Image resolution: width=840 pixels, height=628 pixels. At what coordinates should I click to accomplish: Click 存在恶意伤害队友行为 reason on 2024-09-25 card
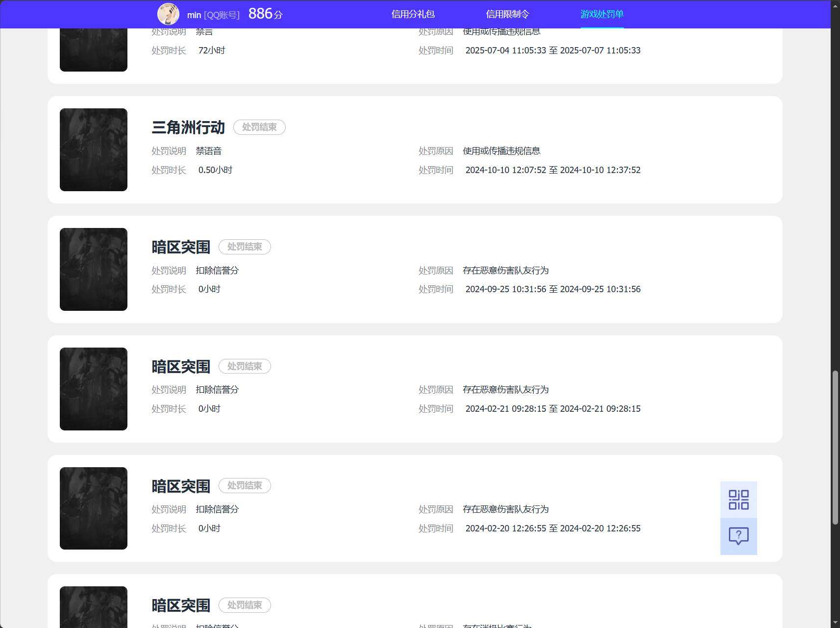pos(506,271)
